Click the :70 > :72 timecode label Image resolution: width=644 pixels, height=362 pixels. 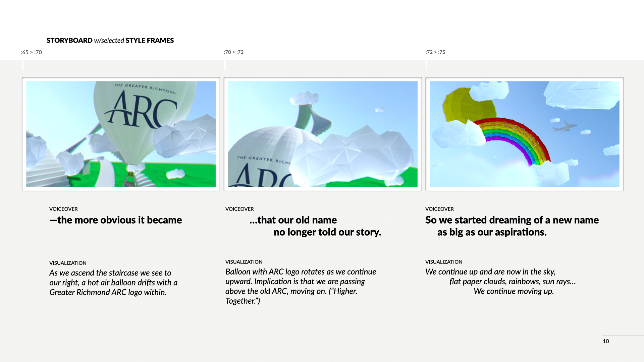coord(233,52)
